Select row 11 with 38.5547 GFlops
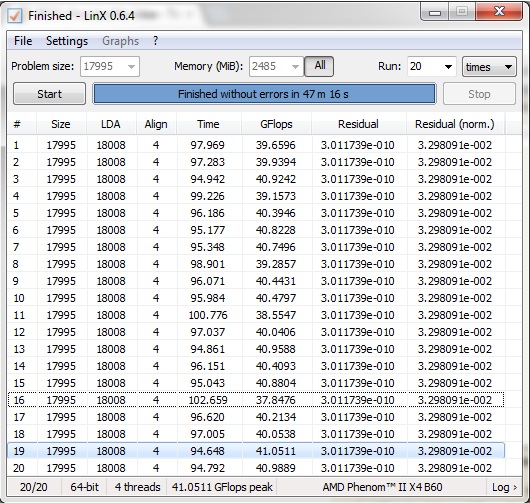Viewport: 530px width, 503px height. pyautogui.click(x=256, y=315)
